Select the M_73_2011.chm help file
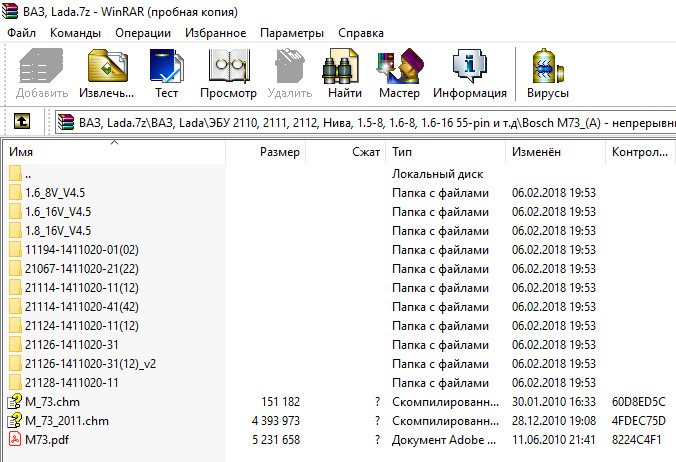The image size is (676, 462). click(66, 420)
